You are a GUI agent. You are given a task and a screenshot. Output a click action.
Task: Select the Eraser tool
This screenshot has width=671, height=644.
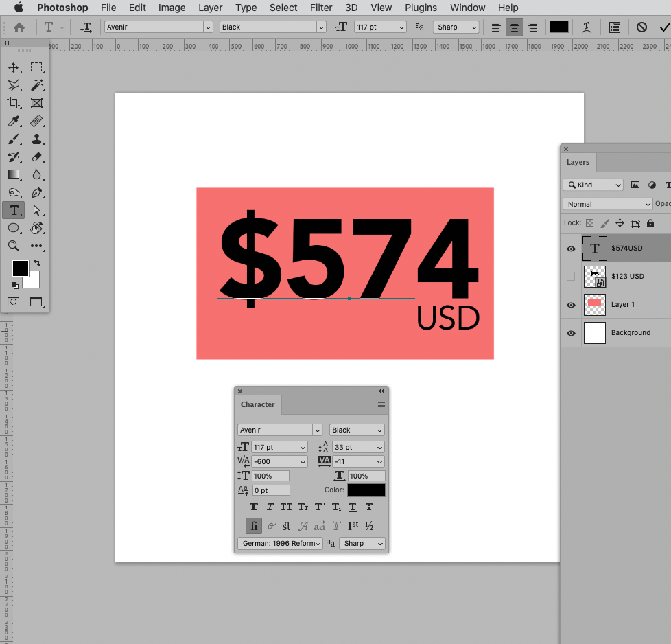click(36, 157)
